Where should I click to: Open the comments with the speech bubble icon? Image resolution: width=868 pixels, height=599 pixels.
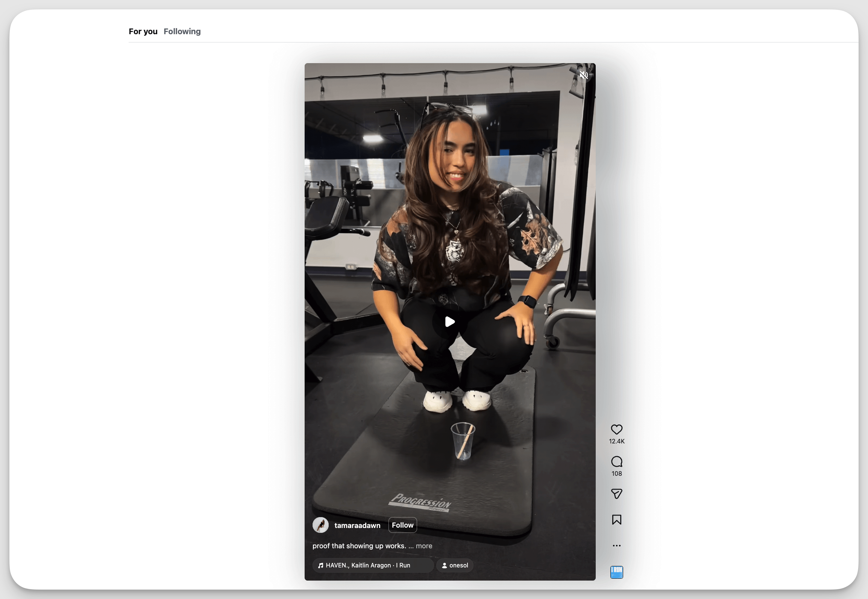616,462
